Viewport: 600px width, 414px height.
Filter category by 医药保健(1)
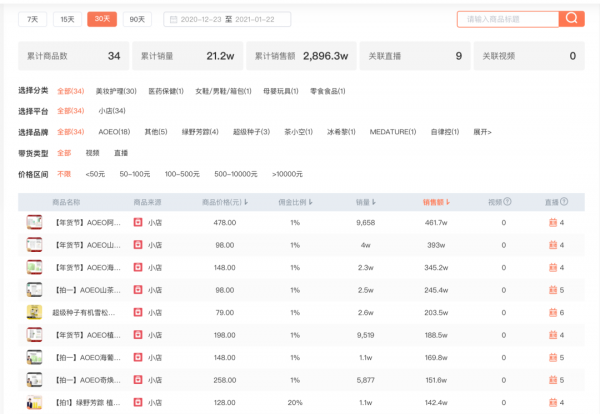(x=166, y=91)
